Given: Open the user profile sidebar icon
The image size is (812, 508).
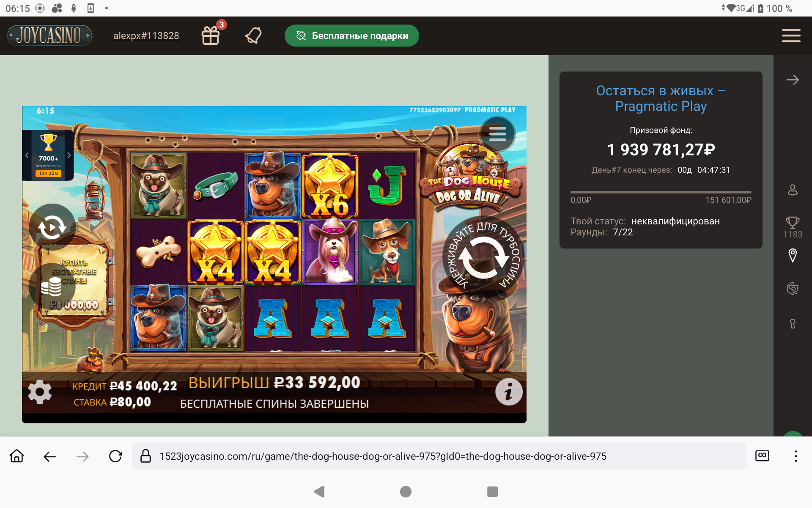Looking at the screenshot, I should tap(793, 190).
